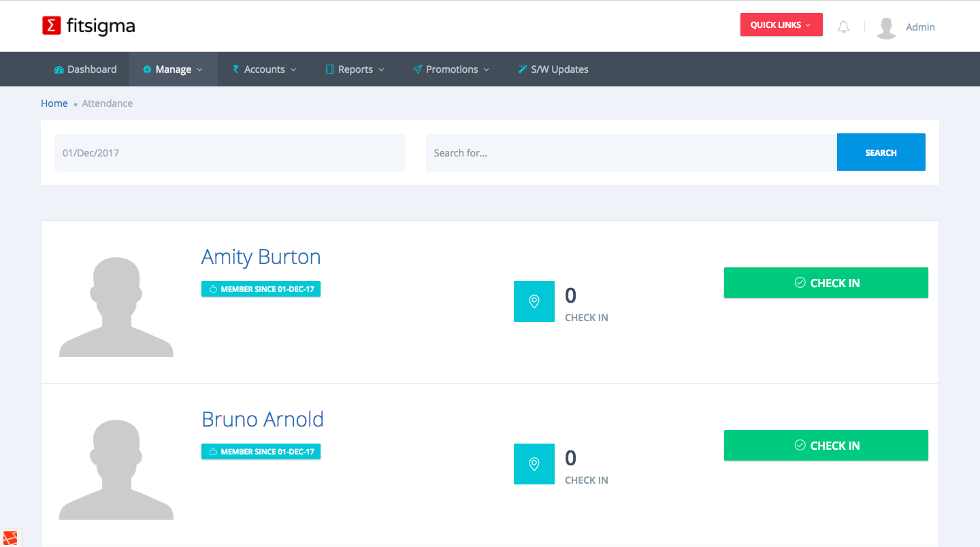Click the attendance date field

coord(229,153)
